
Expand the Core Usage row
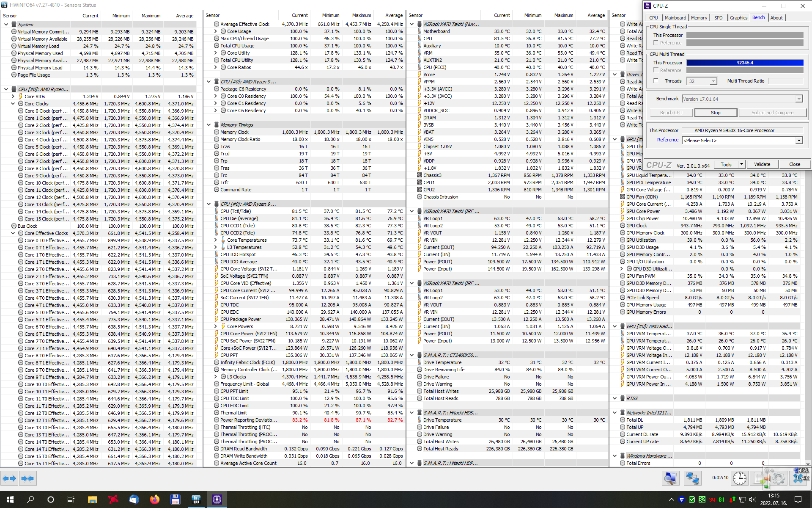[216, 31]
